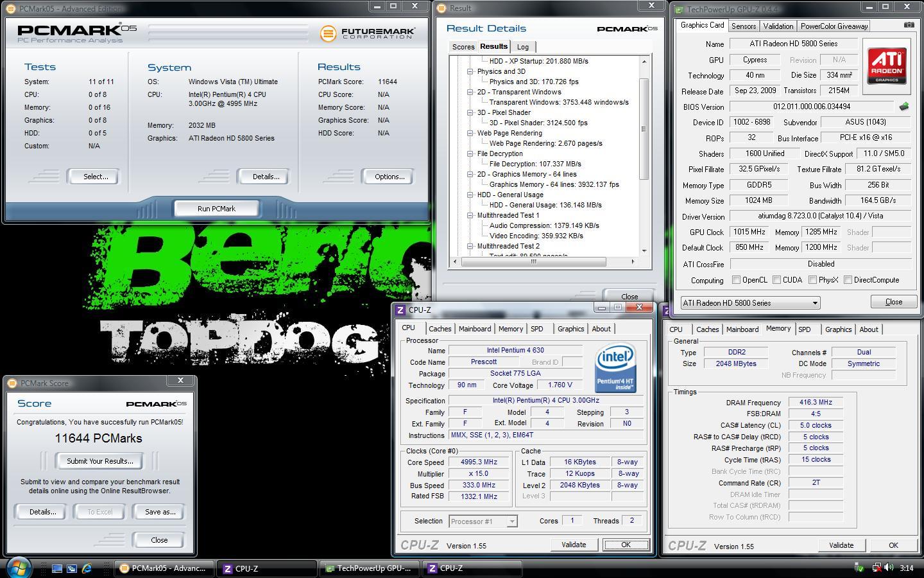Viewport: 924px width, 578px height.
Task: Open the Mainboard tab in CPU-Z CPU window
Action: click(475, 329)
